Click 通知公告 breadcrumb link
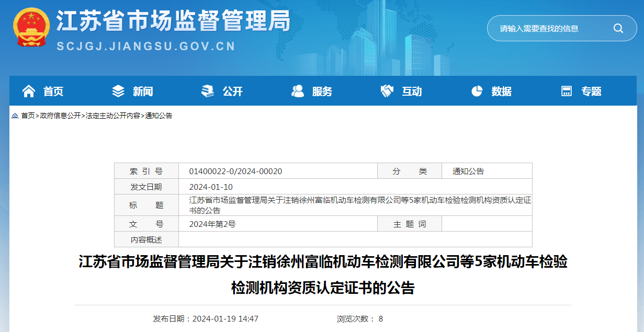 pos(159,116)
